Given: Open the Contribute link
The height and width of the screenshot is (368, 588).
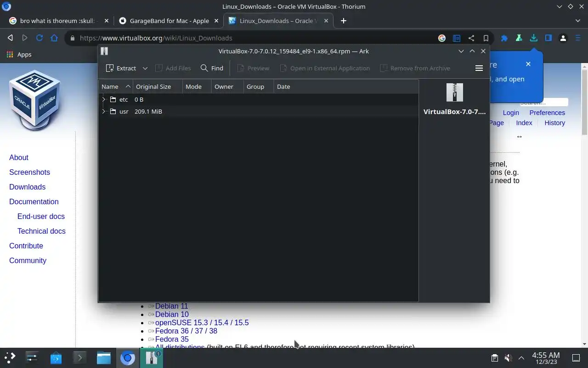Looking at the screenshot, I should tap(26, 246).
